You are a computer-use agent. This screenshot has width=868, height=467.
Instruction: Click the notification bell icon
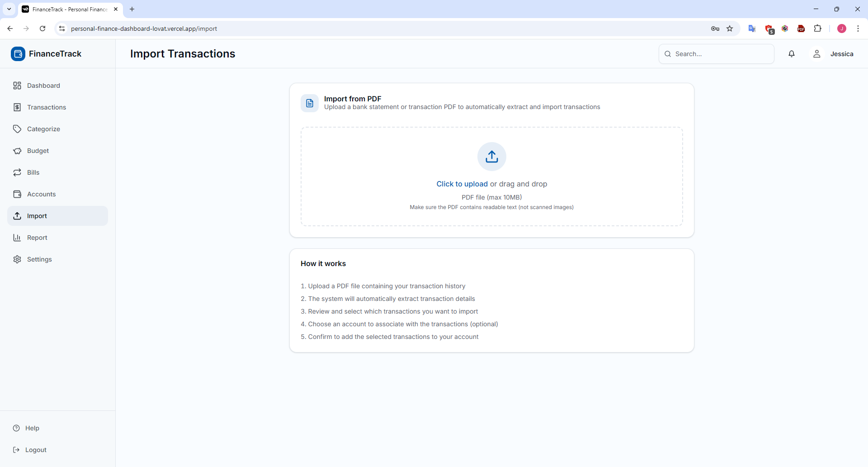792,54
